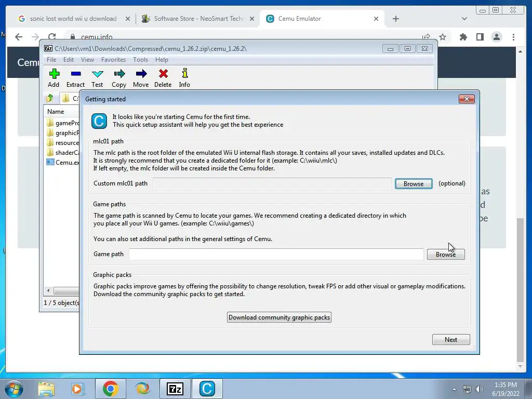This screenshot has height=399, width=532.
Task: Select the gamePro folder in 7-Zip
Action: click(63, 123)
